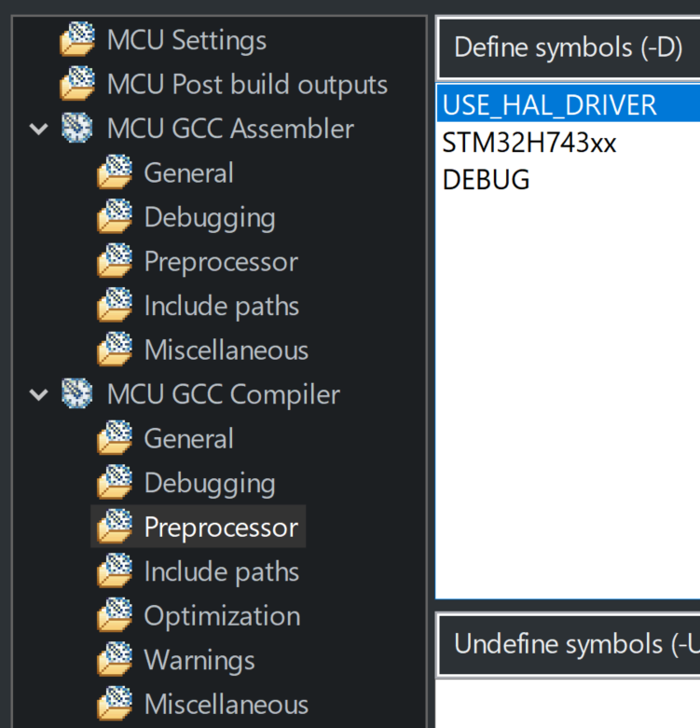The width and height of the screenshot is (700, 728).
Task: Select Assembler Miscellaneous entry
Action: tap(226, 350)
